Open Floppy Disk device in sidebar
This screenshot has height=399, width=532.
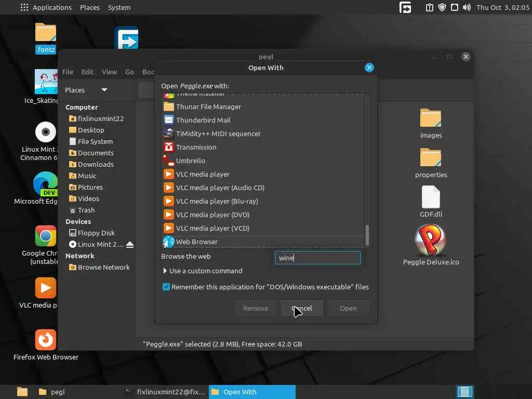tap(92, 233)
